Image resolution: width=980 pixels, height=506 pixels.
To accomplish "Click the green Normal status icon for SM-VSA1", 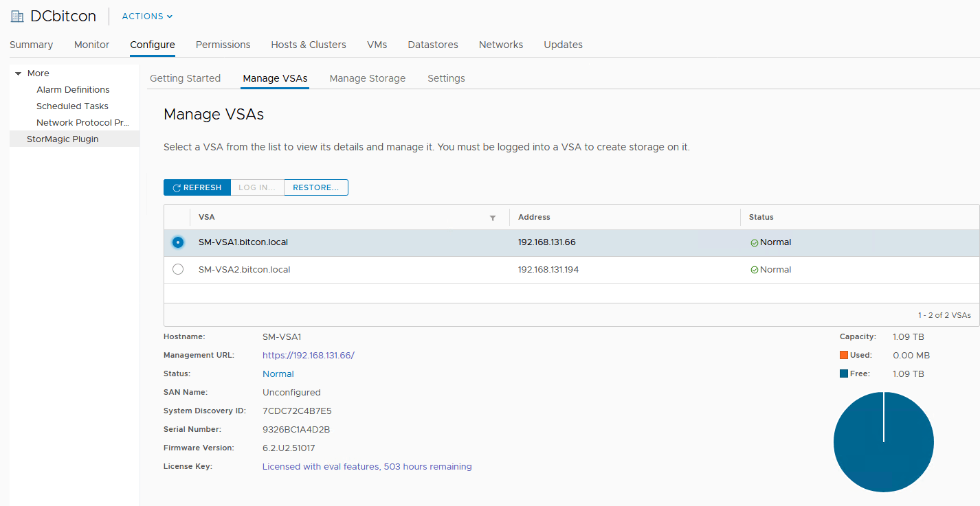I will pyautogui.click(x=755, y=242).
